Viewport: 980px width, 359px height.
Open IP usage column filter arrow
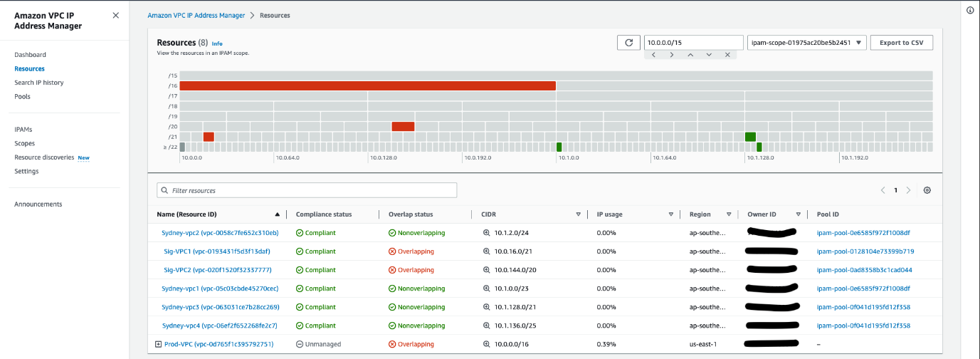(671, 214)
